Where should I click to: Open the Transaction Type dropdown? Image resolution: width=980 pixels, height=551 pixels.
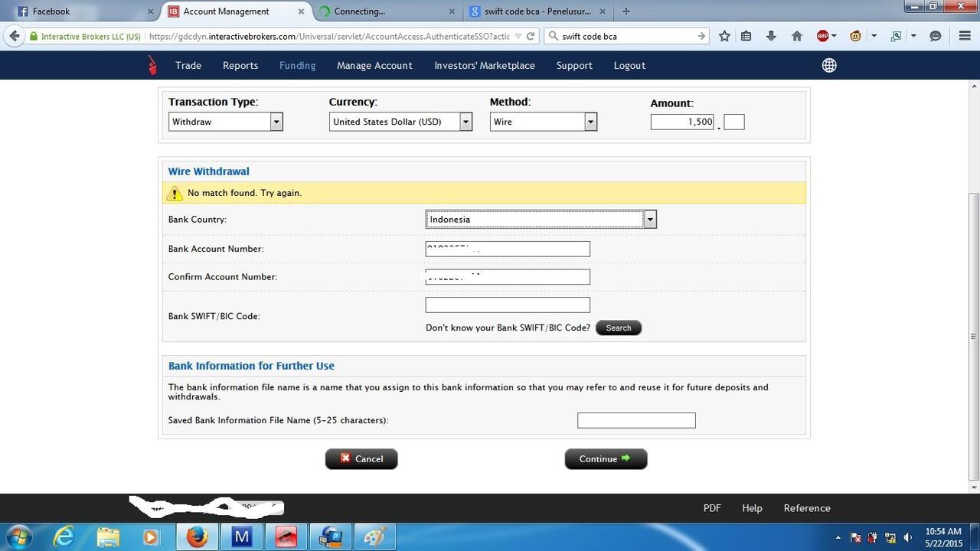(226, 122)
